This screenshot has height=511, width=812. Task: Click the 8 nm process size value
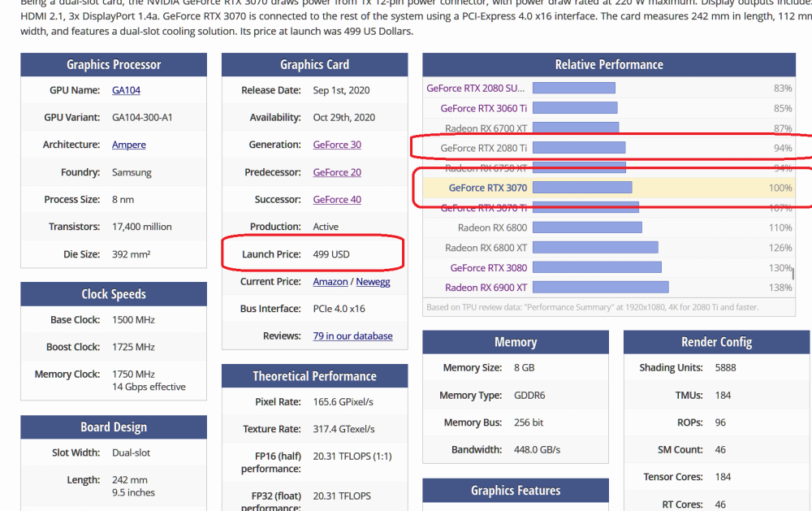(x=123, y=200)
